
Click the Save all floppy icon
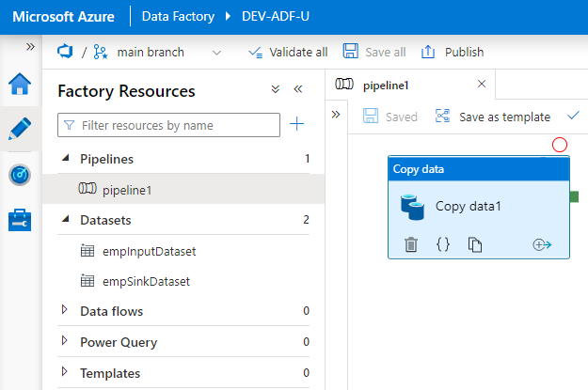(351, 51)
